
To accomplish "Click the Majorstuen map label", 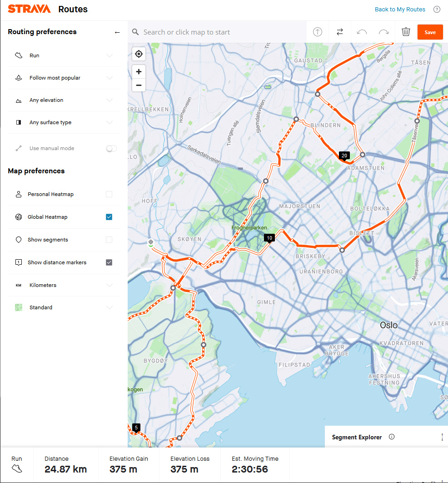I will pyautogui.click(x=299, y=206).
